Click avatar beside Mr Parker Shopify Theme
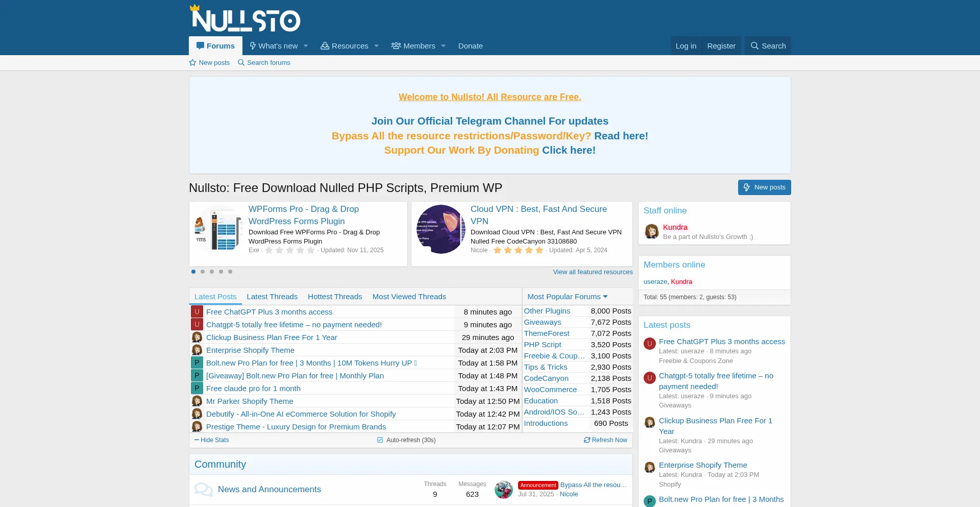980x507 pixels. point(197,401)
